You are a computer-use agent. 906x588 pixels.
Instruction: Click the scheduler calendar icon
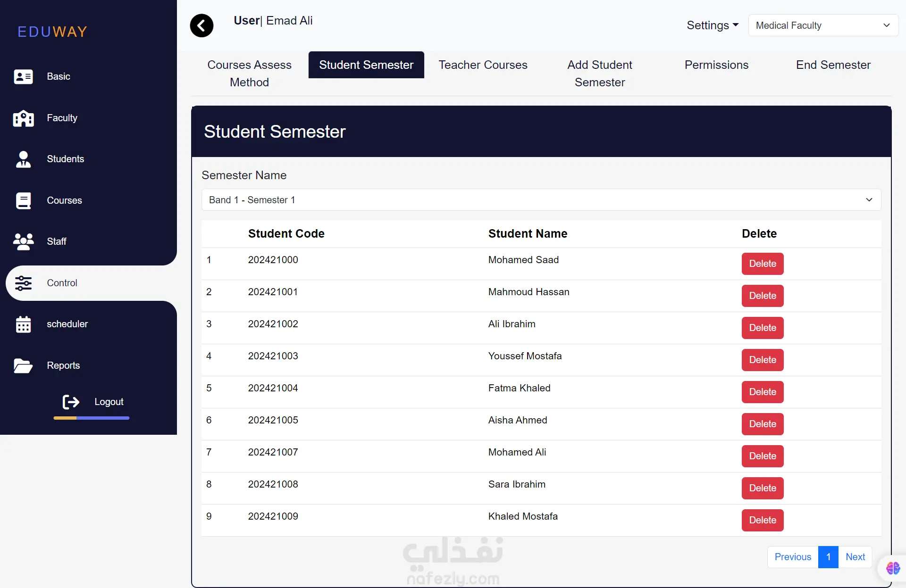[23, 324]
